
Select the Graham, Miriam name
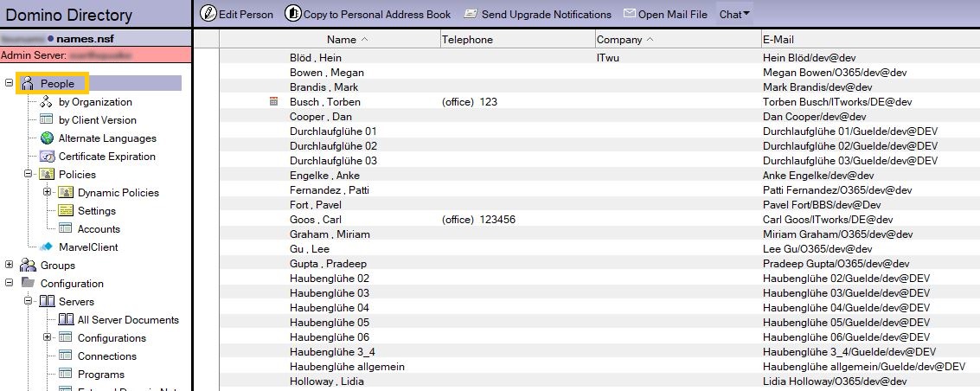[x=330, y=234]
